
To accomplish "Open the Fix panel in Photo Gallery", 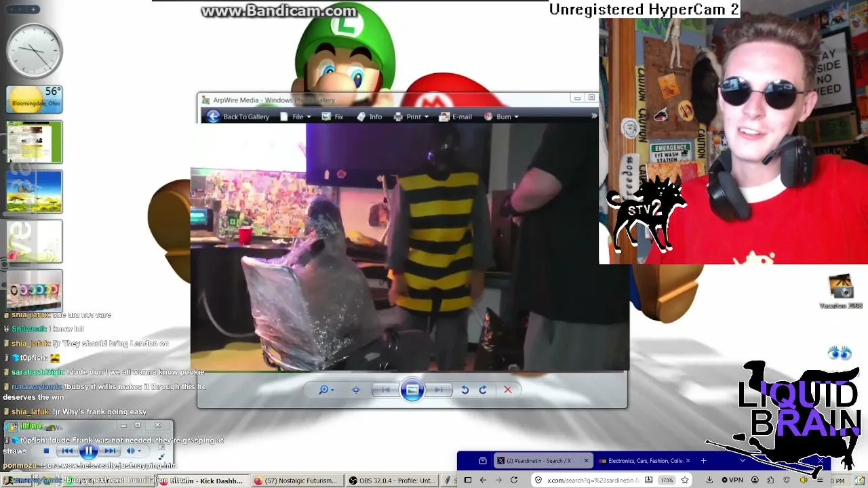I will [x=332, y=117].
